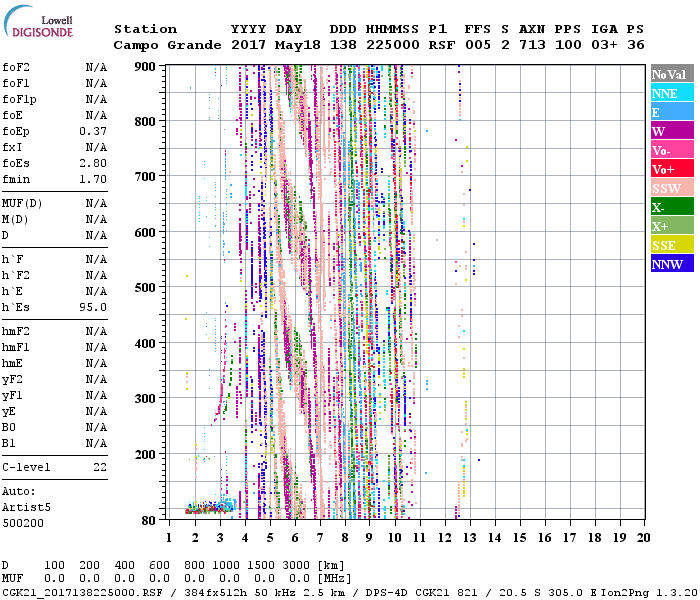This screenshot has height=600, width=700.
Task: Click the dark green X- legend entry
Action: [671, 207]
